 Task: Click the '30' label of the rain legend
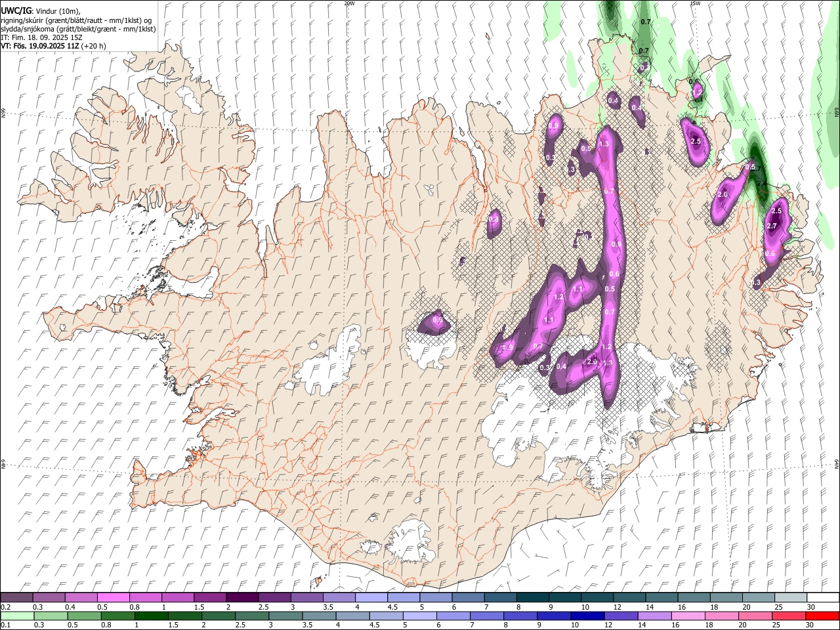tap(810, 625)
